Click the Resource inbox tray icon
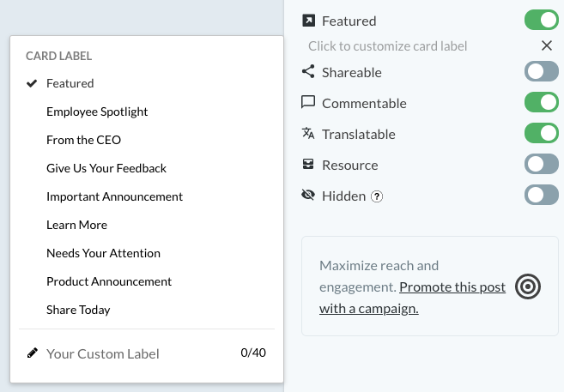 tap(308, 165)
